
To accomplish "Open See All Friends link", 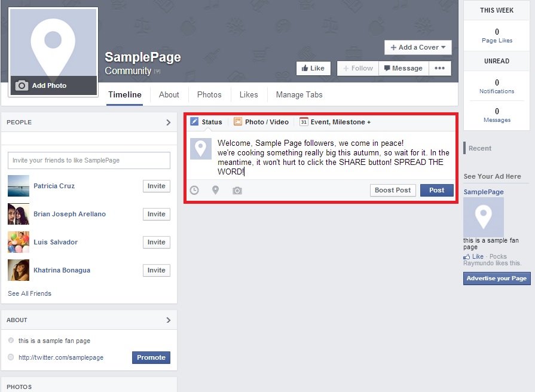I will click(x=30, y=293).
